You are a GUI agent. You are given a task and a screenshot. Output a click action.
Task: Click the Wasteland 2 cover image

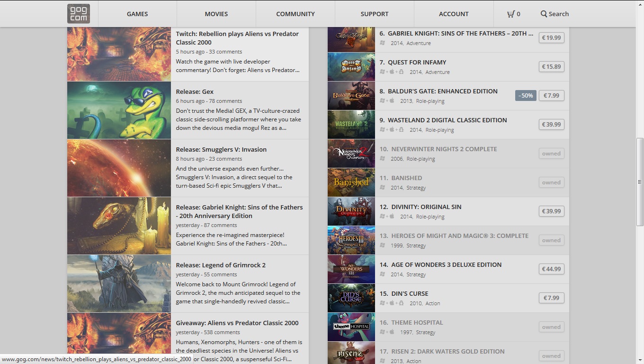pos(351,125)
